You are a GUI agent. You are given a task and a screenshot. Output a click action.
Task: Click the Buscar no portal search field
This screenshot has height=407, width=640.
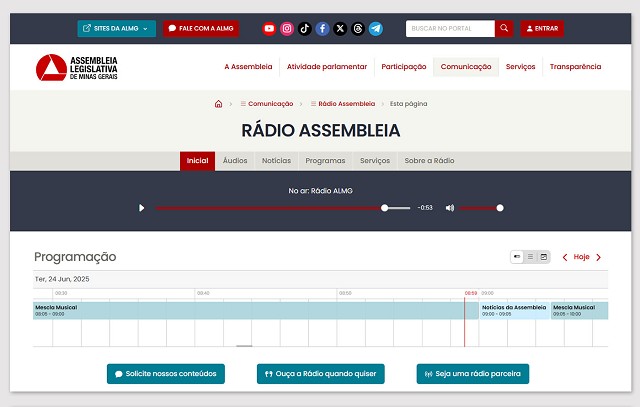click(450, 29)
